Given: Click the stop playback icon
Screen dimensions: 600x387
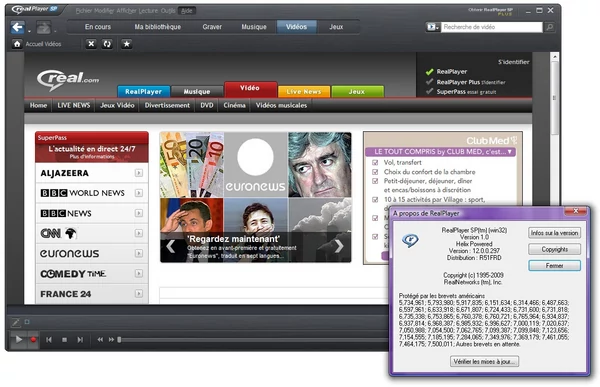Looking at the screenshot, I should pyautogui.click(x=64, y=340).
